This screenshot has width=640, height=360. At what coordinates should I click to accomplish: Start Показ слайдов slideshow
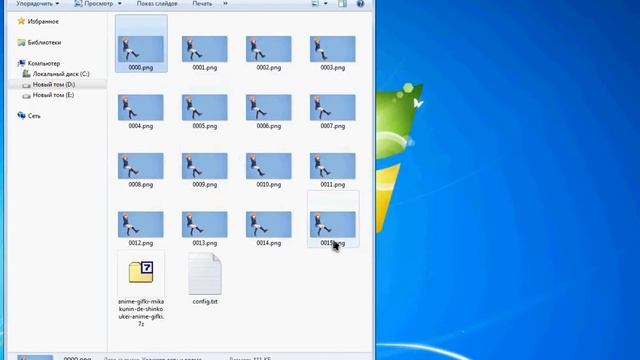click(157, 4)
